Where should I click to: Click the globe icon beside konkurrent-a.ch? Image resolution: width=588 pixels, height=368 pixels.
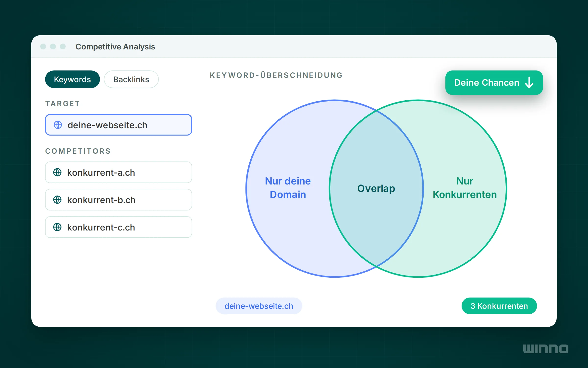pos(57,172)
